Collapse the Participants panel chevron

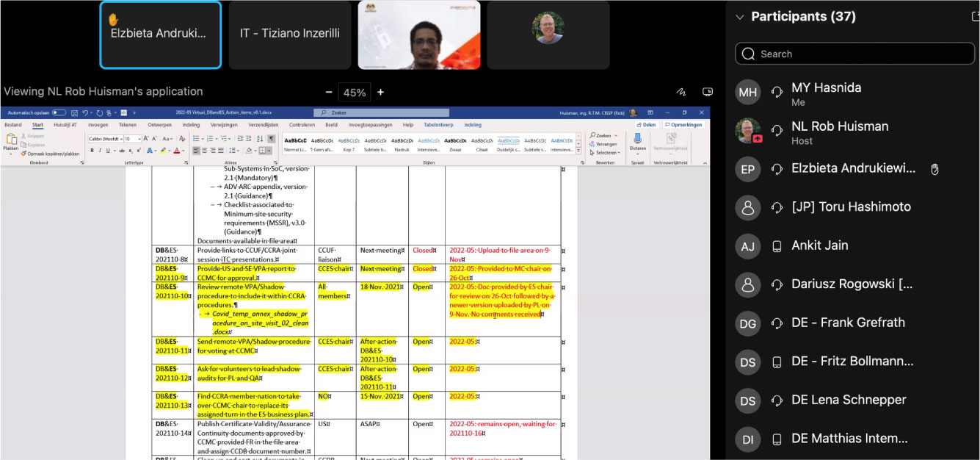739,17
